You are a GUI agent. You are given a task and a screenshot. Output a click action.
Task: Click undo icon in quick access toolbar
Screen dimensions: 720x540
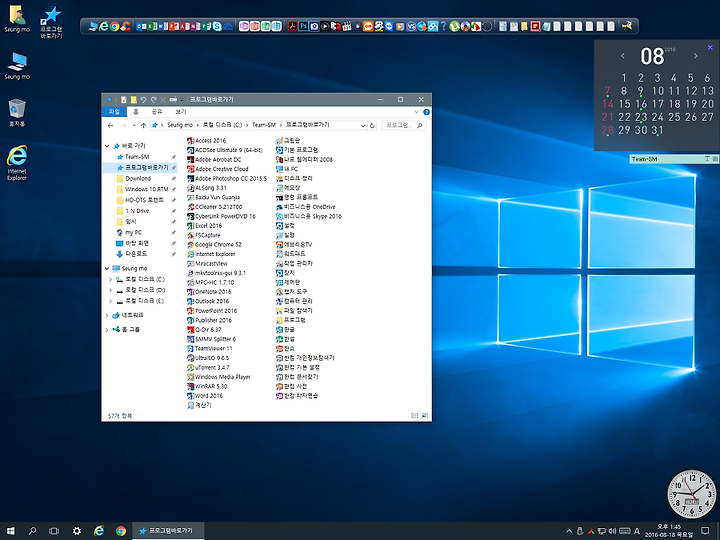click(143, 100)
